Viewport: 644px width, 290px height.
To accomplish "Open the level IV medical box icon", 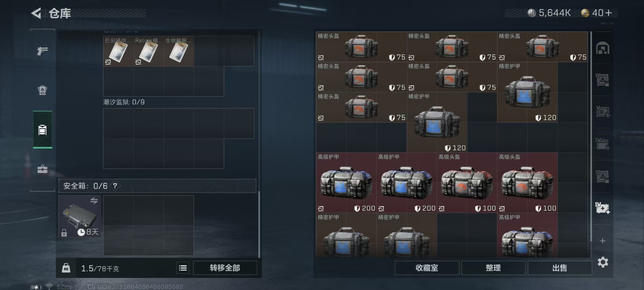I will click(602, 208).
